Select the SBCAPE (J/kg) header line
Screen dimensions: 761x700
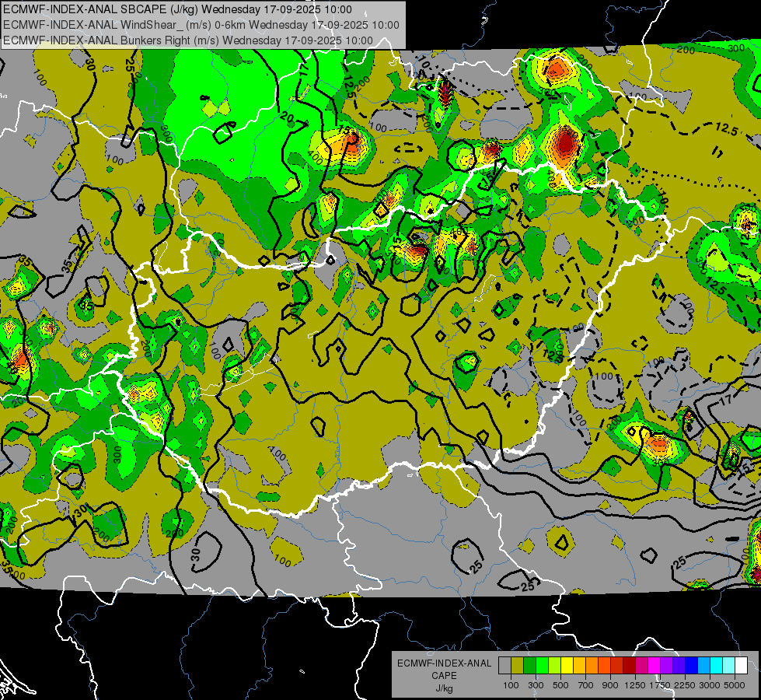(x=177, y=9)
